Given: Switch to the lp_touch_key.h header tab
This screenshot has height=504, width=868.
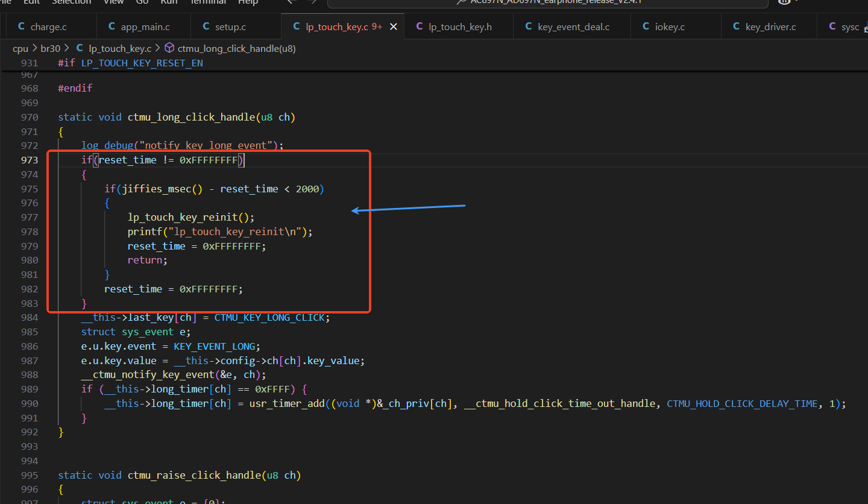Looking at the screenshot, I should [x=459, y=27].
